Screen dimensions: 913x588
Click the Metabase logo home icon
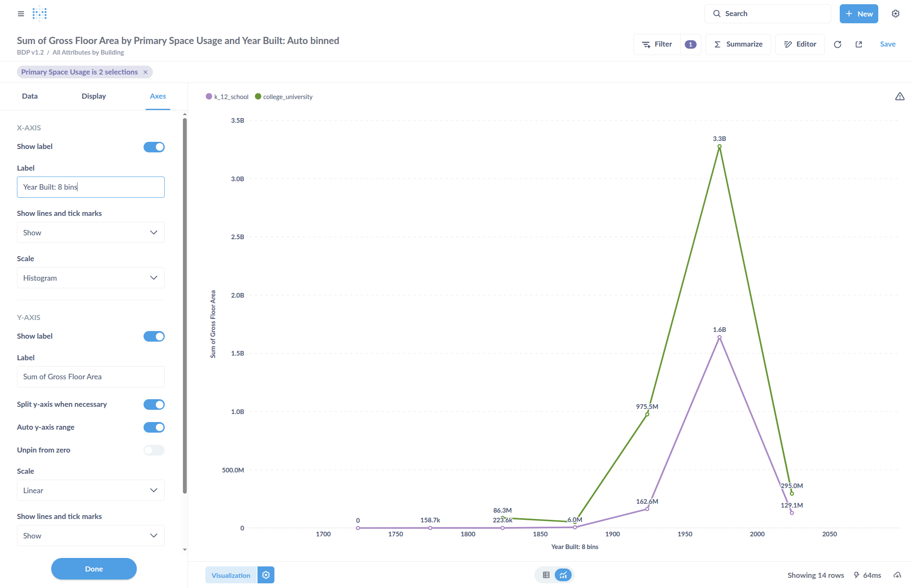39,14
